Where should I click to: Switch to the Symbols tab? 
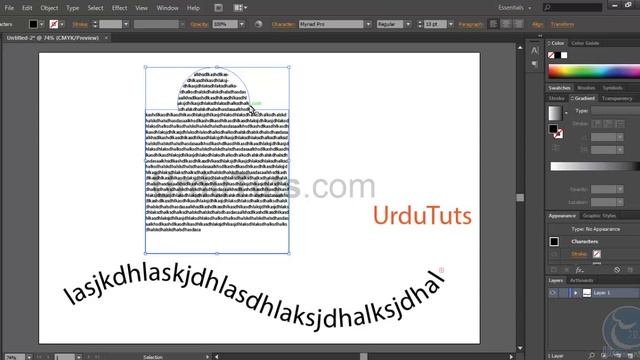tap(612, 88)
